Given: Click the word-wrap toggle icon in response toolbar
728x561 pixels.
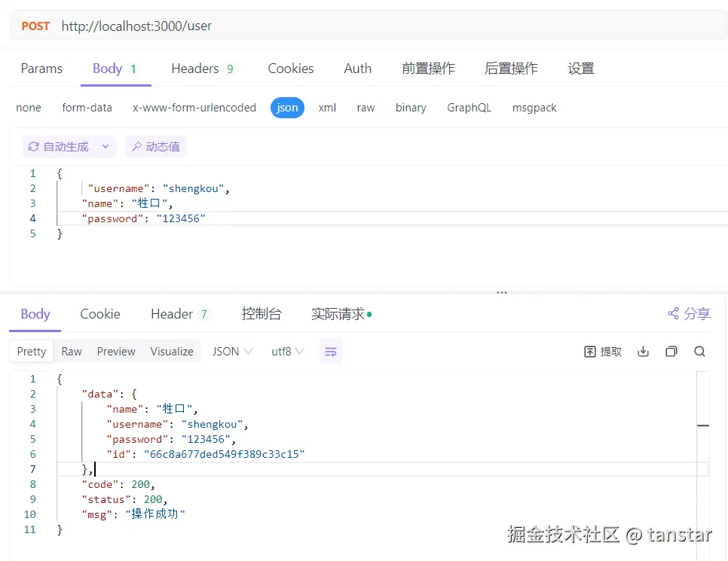Looking at the screenshot, I should (331, 352).
